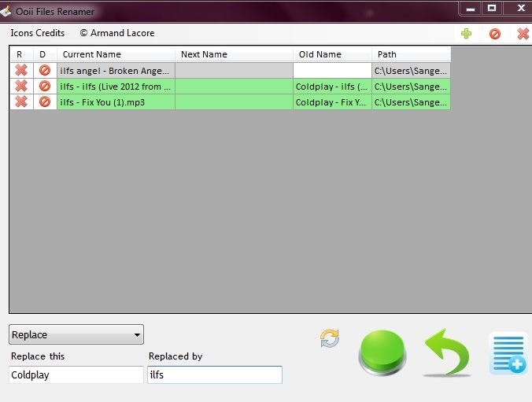The image size is (532, 402).
Task: Click Path cell of 'Fix You (1).mp3' row
Action: tap(412, 101)
